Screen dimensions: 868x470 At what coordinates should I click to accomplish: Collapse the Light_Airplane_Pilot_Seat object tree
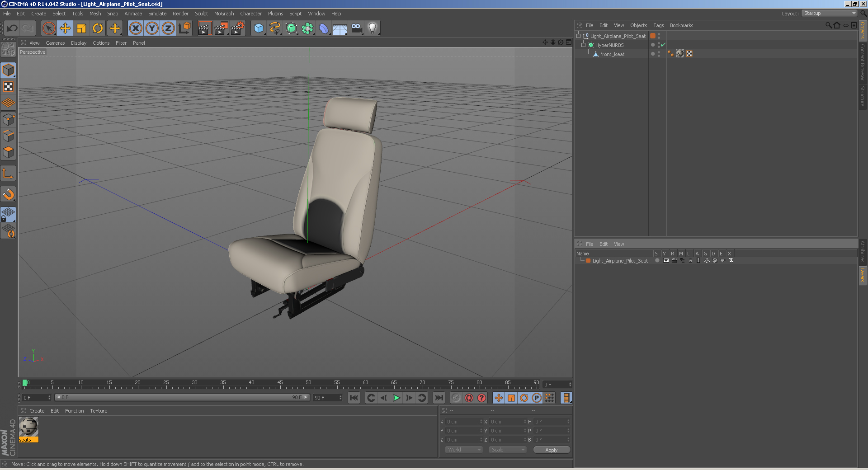(578, 36)
